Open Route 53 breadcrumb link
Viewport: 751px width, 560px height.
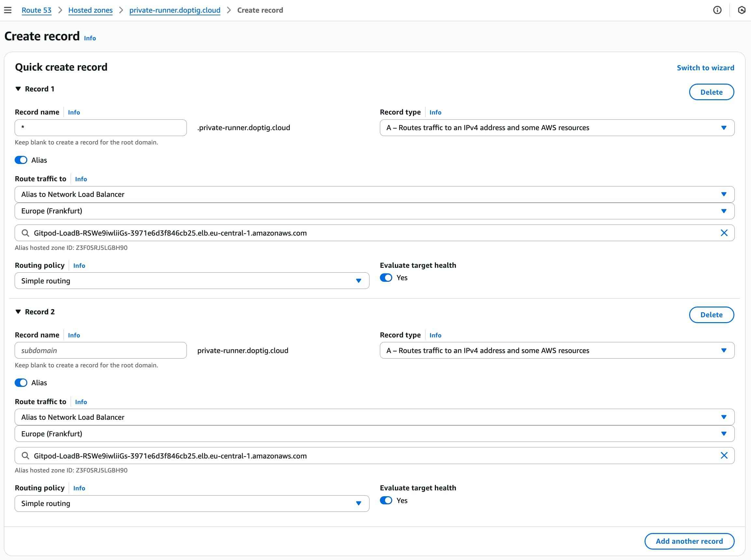coord(36,10)
